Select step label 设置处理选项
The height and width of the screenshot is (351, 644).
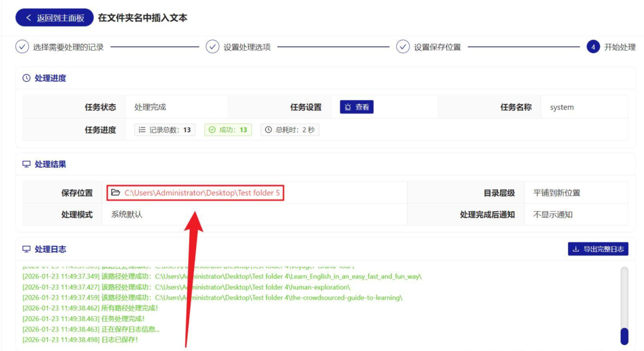[247, 47]
